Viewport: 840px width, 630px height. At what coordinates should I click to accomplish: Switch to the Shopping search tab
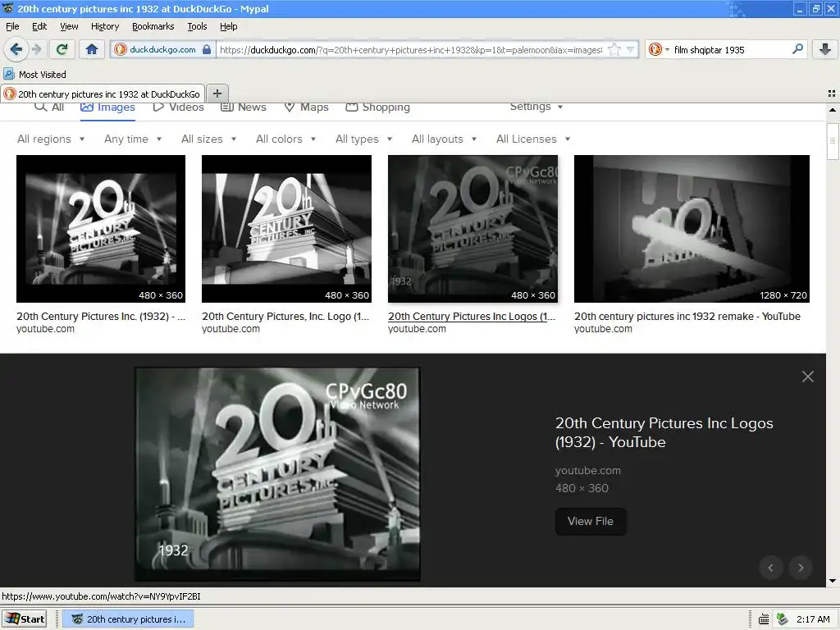(377, 107)
